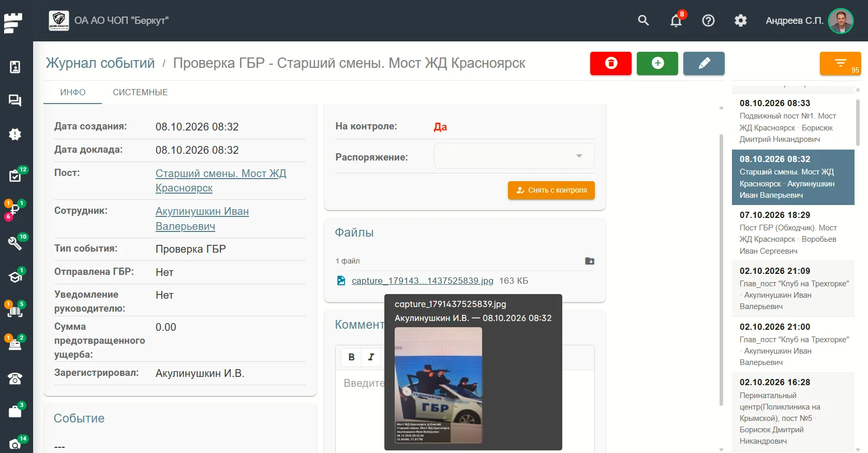
Task: Click the add-file folder icon in Файлы
Action: click(590, 261)
